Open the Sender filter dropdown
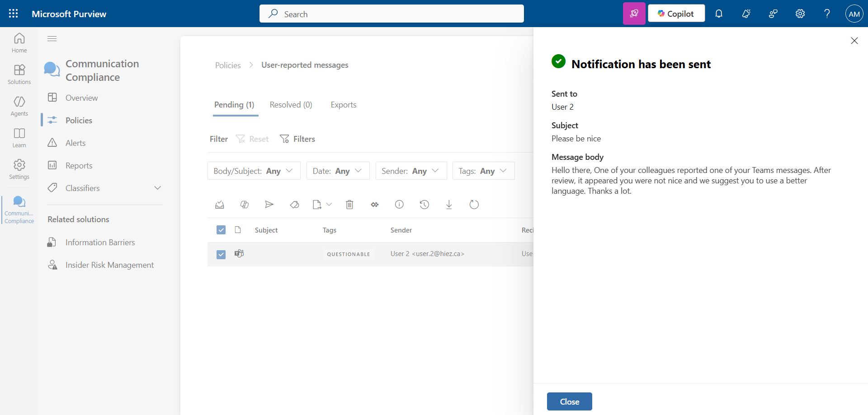The width and height of the screenshot is (868, 415). (410, 171)
